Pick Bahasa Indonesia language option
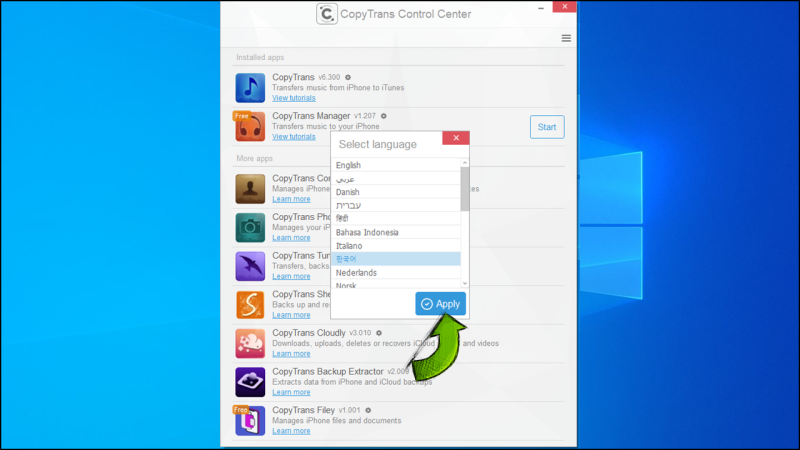 (x=396, y=232)
